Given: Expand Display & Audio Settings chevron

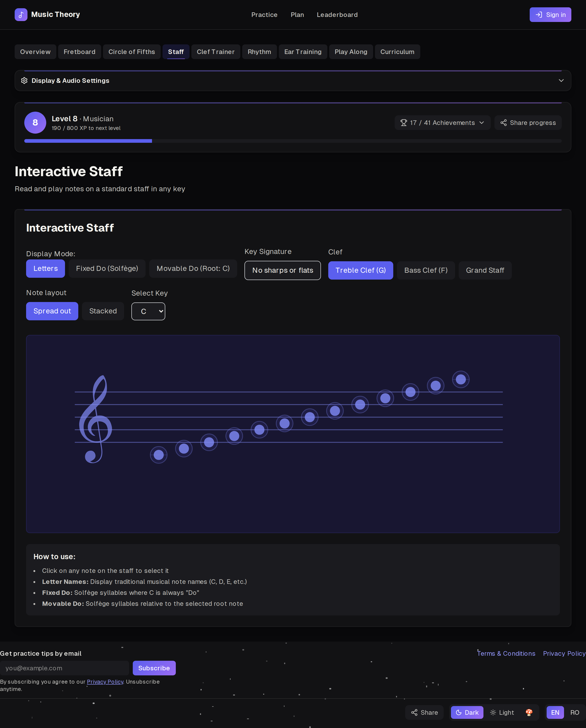Looking at the screenshot, I should point(561,80).
